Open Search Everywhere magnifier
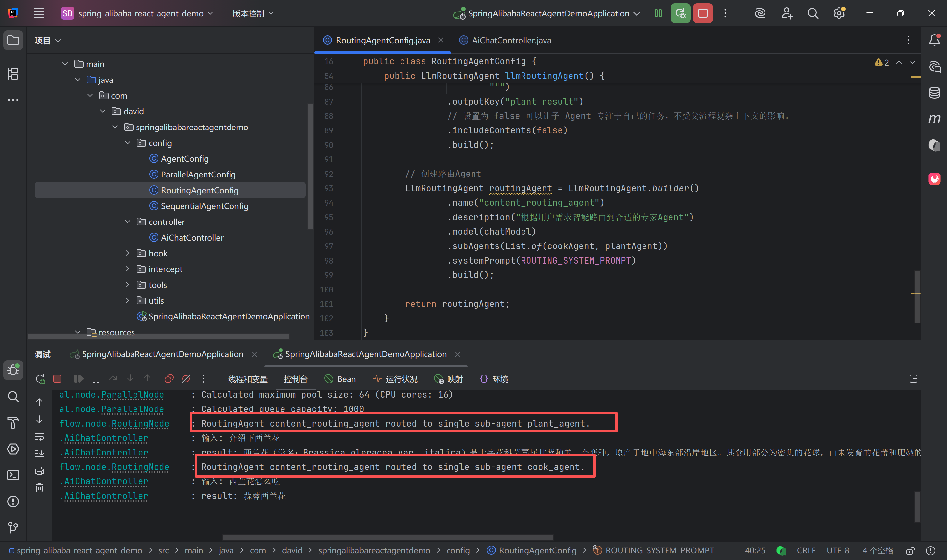947x560 pixels. (x=813, y=13)
